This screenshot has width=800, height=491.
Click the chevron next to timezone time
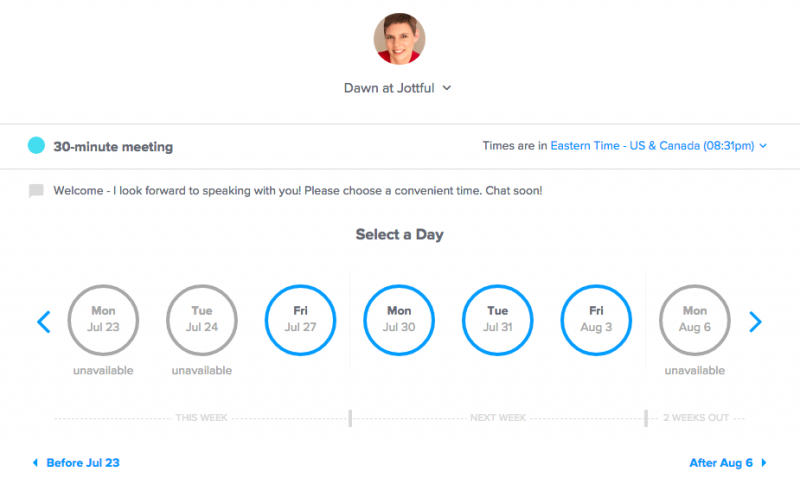[763, 145]
